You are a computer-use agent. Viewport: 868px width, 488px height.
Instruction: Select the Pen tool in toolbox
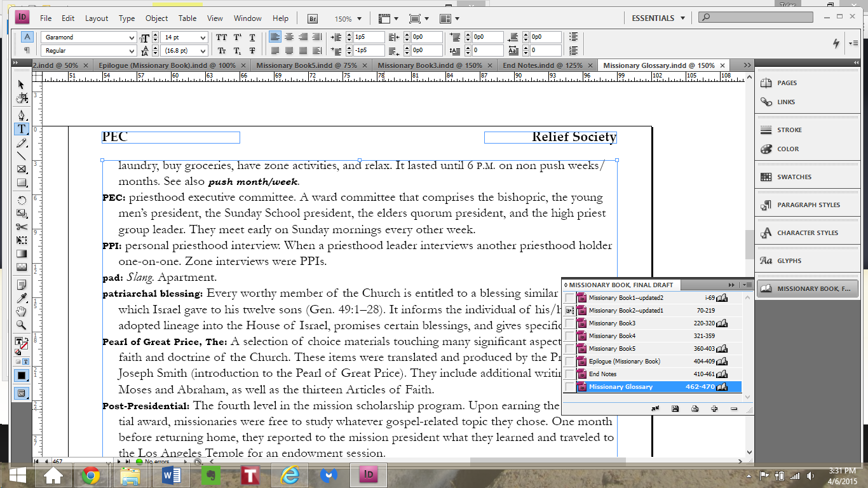point(22,115)
